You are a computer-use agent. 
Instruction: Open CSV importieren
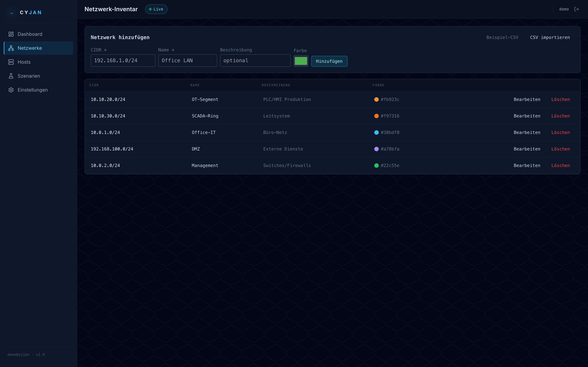(x=550, y=37)
